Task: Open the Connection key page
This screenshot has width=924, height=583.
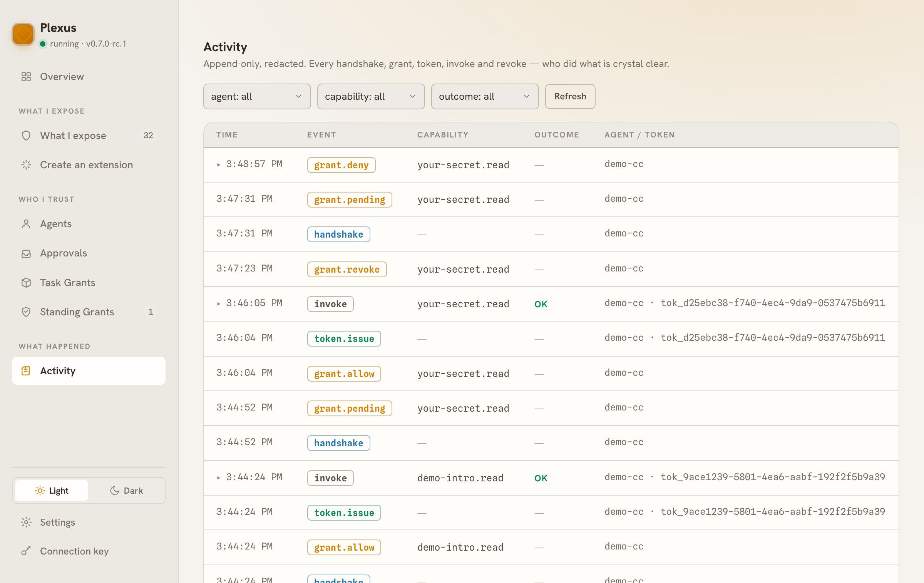Action: 89,551
